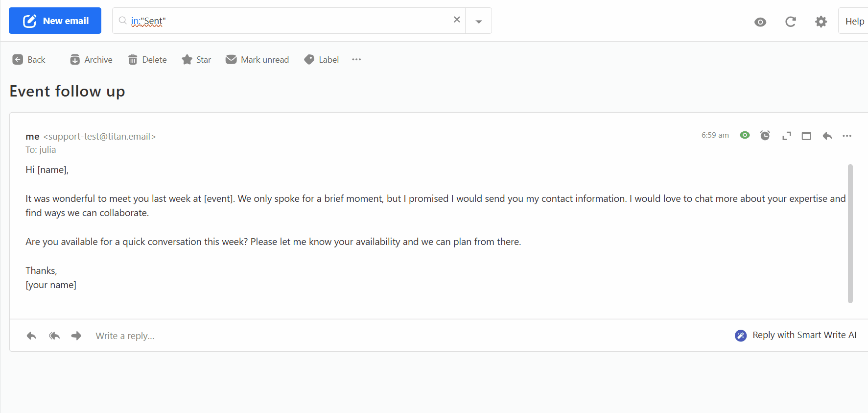Screen dimensions: 868x413
Task: Click the reply arrow in the message header
Action: (827, 136)
